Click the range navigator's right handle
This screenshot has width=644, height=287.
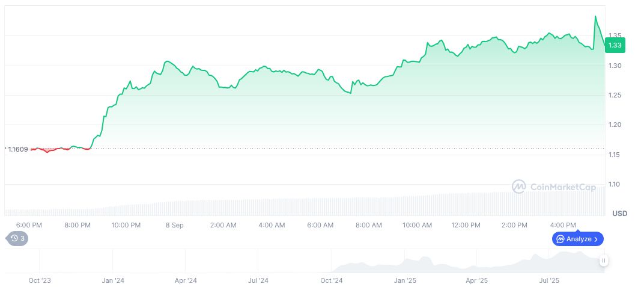pos(603,261)
